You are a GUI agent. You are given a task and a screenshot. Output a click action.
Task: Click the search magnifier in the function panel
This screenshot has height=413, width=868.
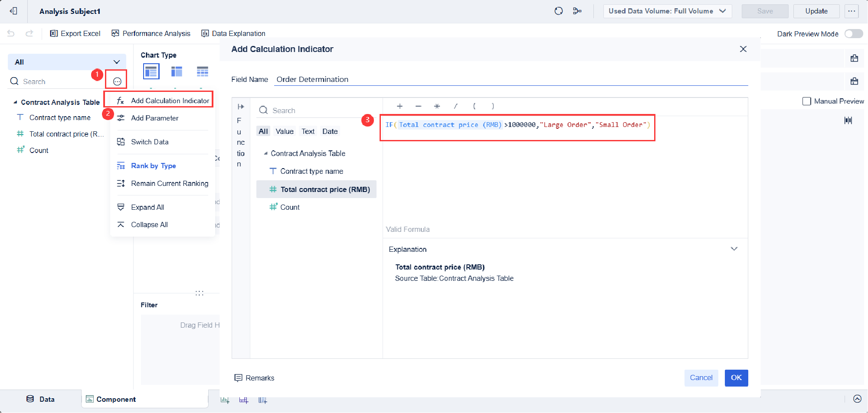[x=263, y=110]
